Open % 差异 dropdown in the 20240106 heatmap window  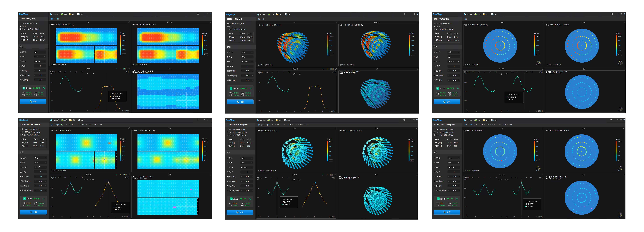pos(40,57)
